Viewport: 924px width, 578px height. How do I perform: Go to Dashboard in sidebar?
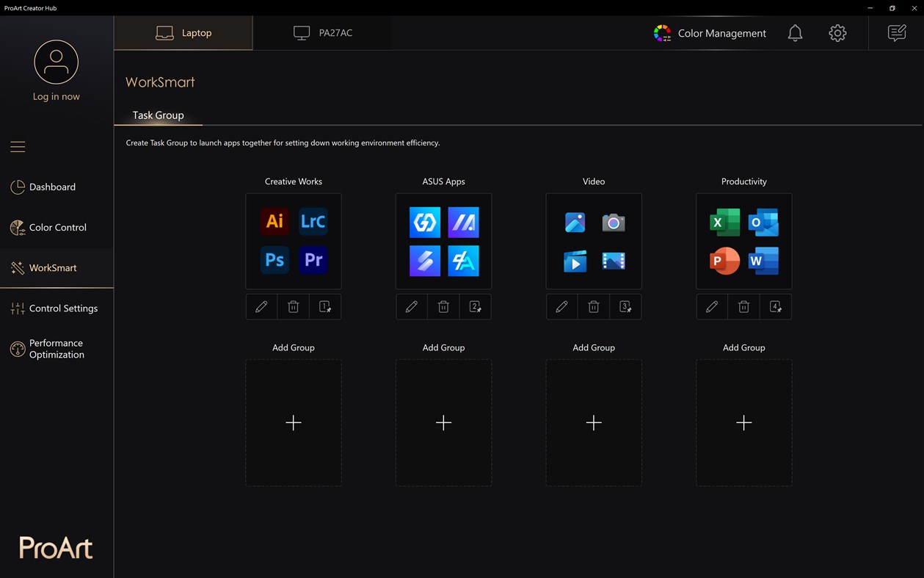tap(57, 187)
